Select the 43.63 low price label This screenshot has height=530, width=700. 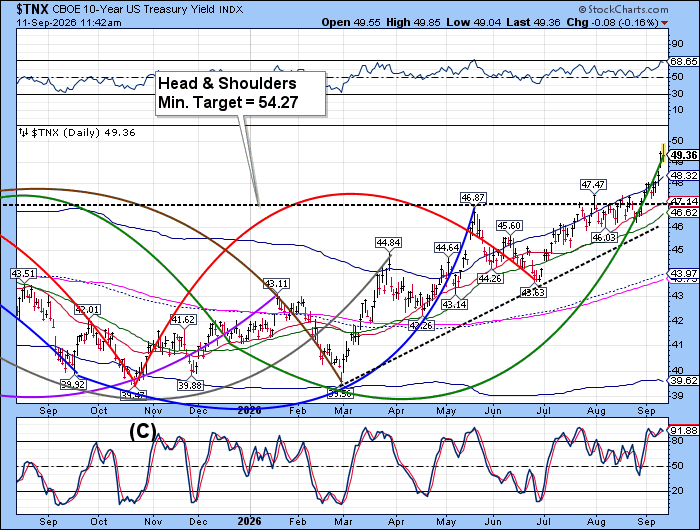533,292
